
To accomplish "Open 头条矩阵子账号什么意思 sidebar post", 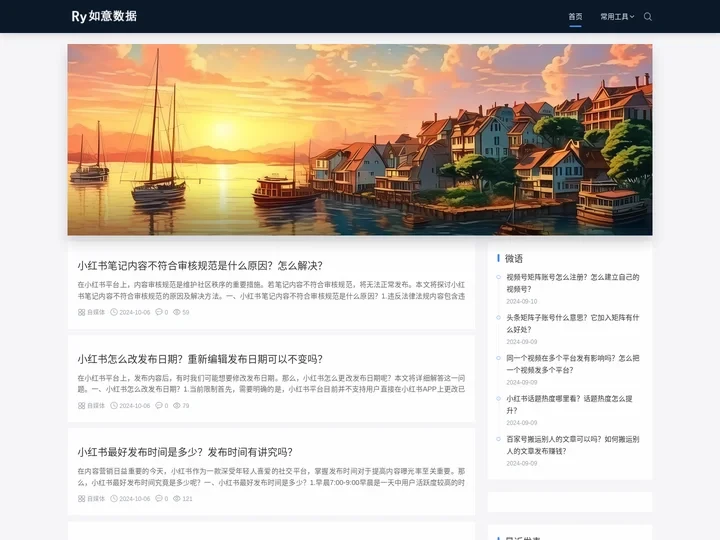I will [573, 323].
